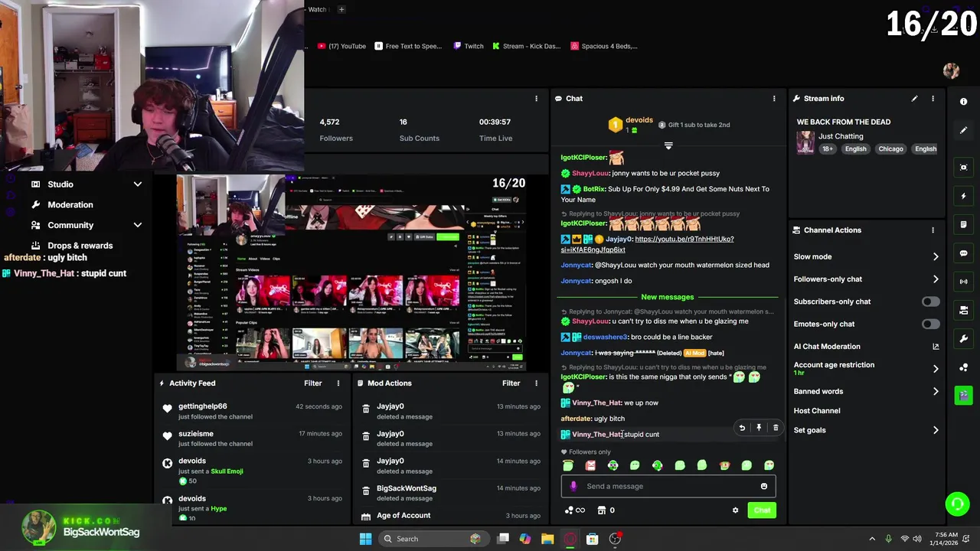
Task: Open the chat bubble icon in right sidebar
Action: point(963,253)
